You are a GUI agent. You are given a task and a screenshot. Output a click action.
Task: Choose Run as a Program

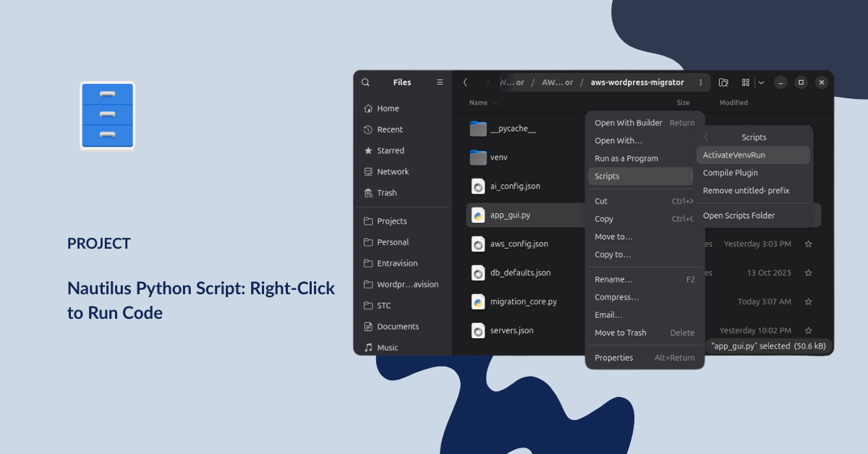click(x=626, y=158)
